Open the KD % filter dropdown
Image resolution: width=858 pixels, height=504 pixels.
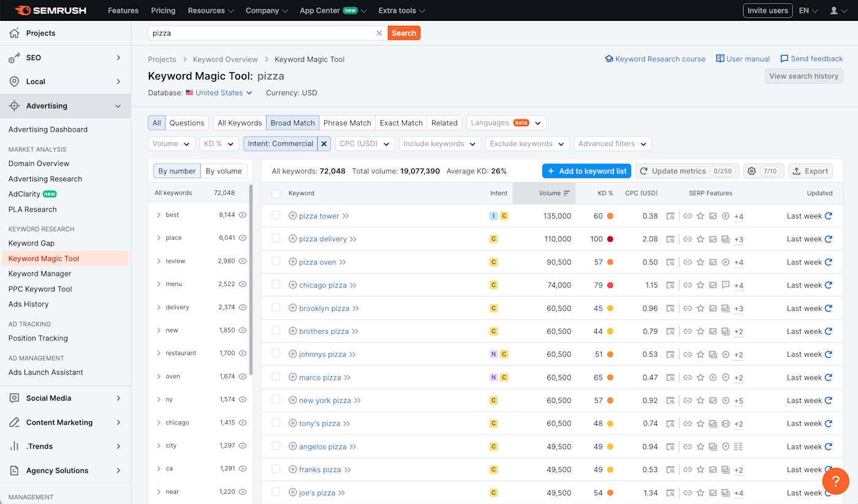click(x=219, y=144)
